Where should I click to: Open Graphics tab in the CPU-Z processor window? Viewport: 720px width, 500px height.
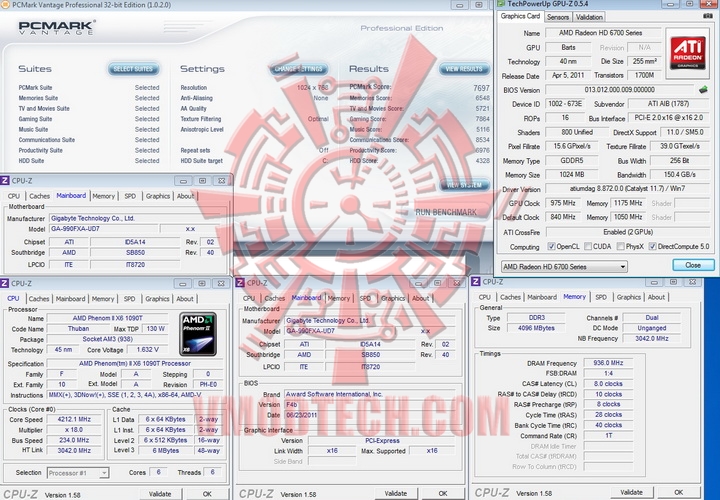point(158,298)
